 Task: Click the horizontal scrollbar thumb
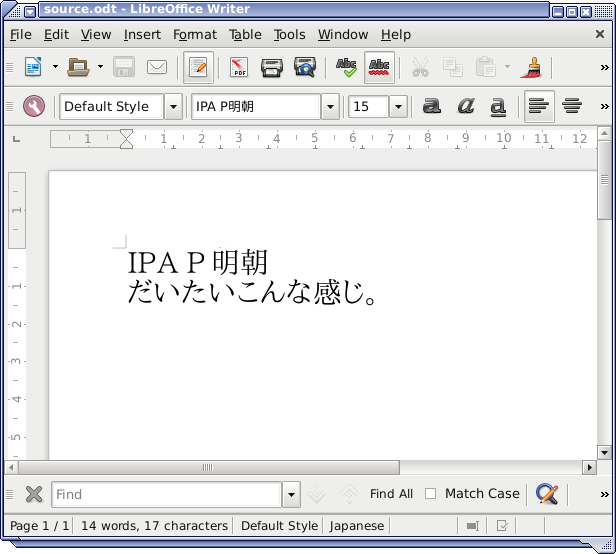point(209,468)
